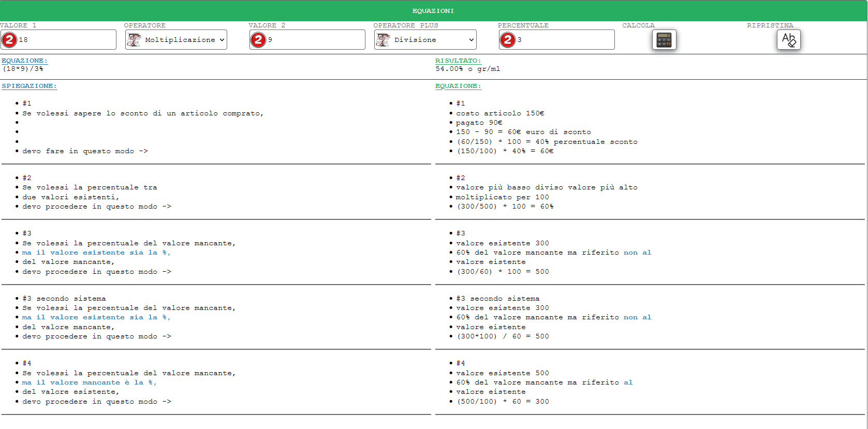Click 'pagato 90€' line
The width and height of the screenshot is (868, 429).
click(x=479, y=123)
